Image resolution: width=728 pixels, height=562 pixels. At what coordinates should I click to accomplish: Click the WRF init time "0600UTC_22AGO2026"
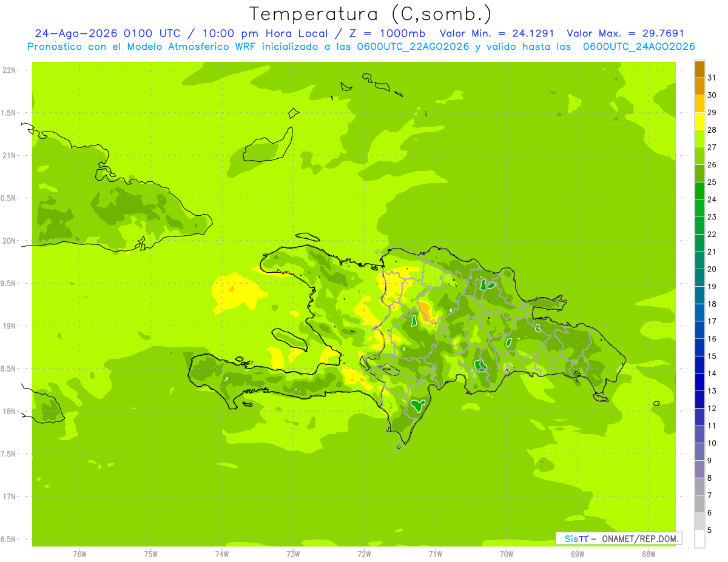413,47
